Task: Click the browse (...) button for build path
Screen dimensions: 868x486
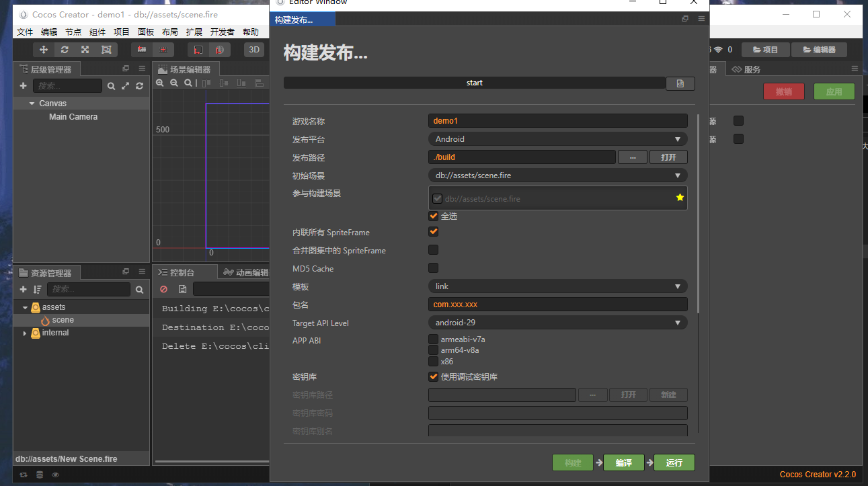Action: [x=633, y=157]
